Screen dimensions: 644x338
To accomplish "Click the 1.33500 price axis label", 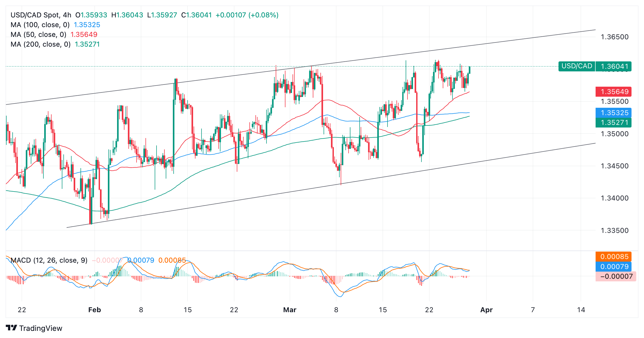I will [x=614, y=231].
